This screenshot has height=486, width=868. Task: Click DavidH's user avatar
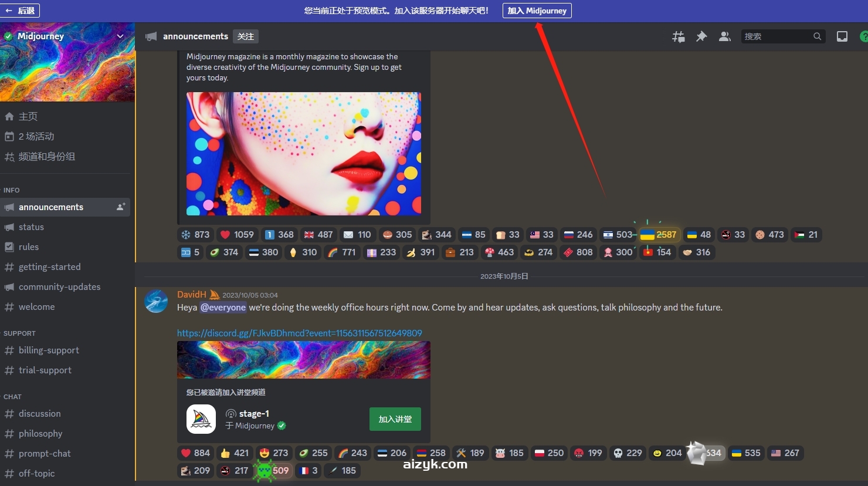click(x=156, y=301)
